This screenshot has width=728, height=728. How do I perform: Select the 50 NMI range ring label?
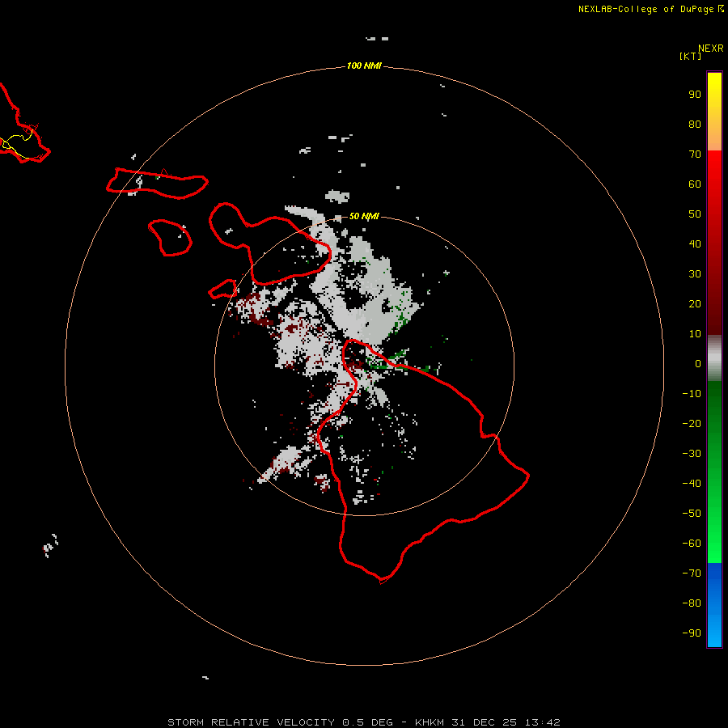(364, 216)
